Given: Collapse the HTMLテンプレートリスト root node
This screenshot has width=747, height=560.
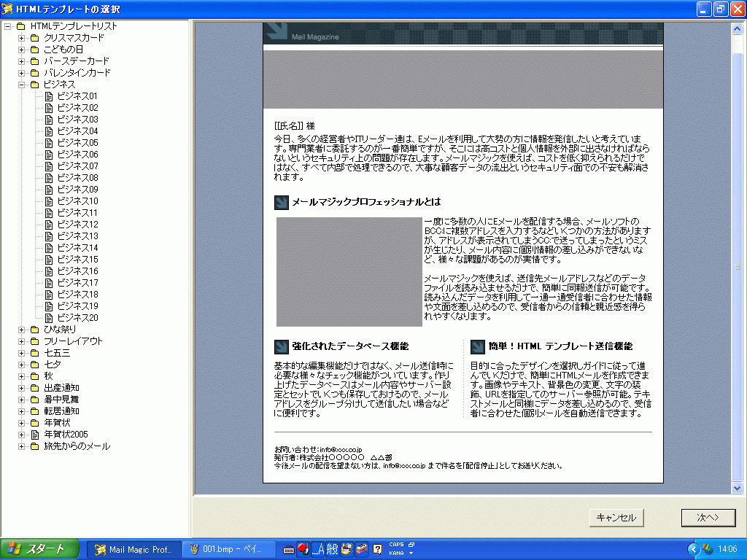Looking at the screenshot, I should click(8, 26).
